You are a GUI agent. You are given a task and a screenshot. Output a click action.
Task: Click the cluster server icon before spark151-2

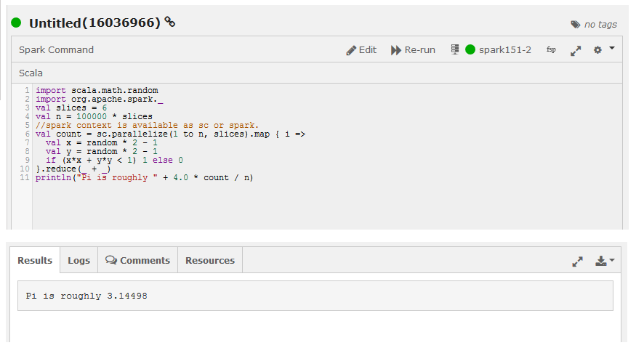click(455, 49)
